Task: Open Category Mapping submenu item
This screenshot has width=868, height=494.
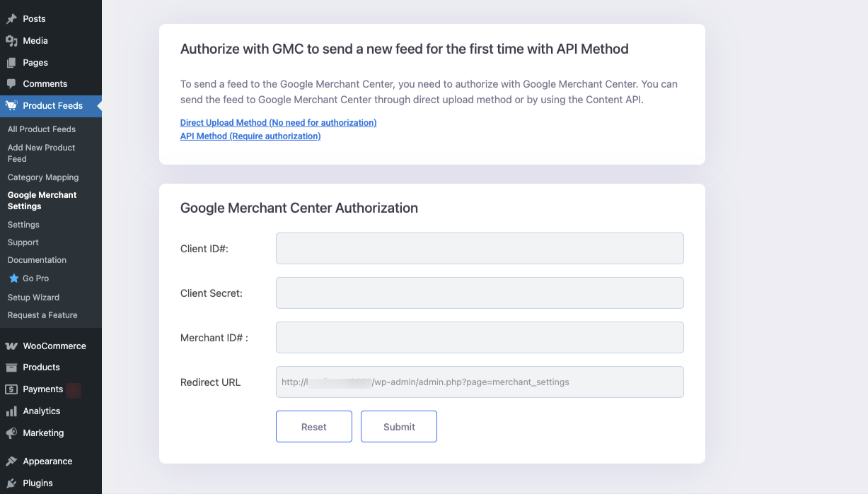Action: [x=43, y=177]
